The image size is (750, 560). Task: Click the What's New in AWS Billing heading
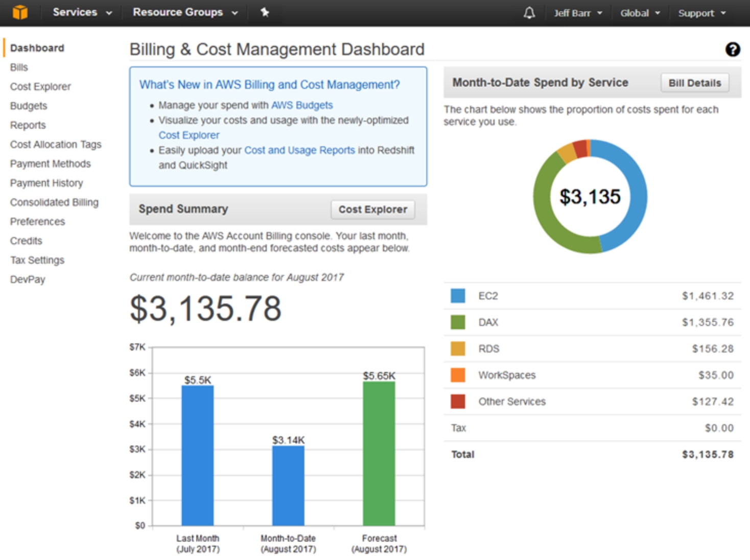269,85
